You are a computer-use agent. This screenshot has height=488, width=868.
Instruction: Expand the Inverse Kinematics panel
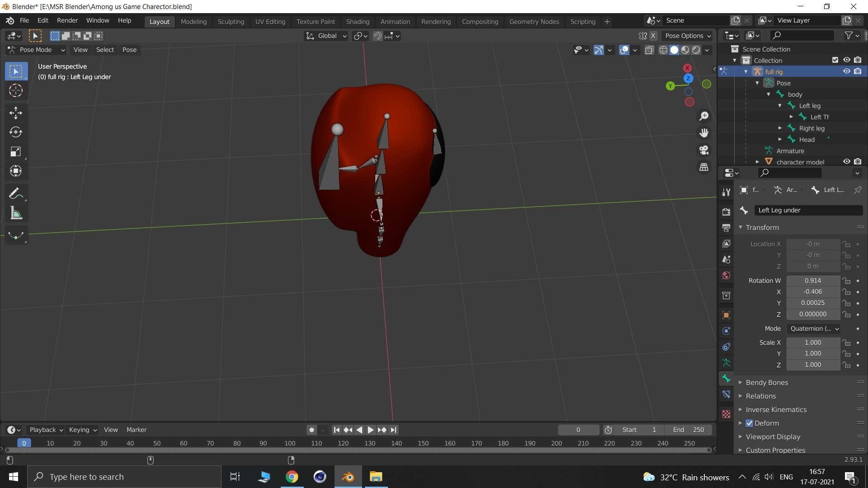(x=776, y=410)
